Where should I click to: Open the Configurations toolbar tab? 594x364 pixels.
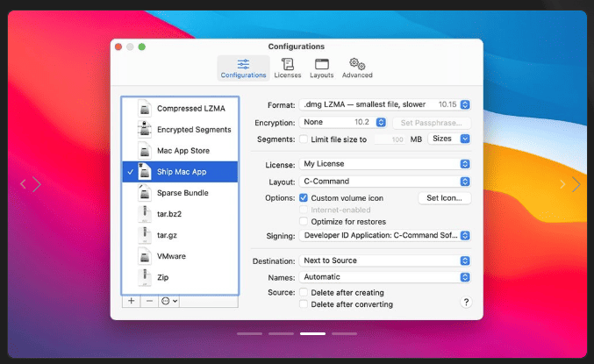[243, 68]
